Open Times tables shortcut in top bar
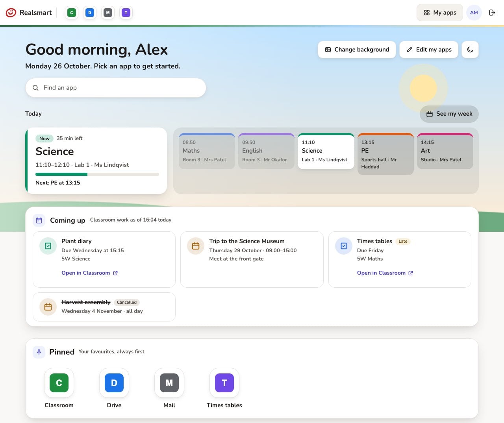This screenshot has width=504, height=423. [x=126, y=13]
